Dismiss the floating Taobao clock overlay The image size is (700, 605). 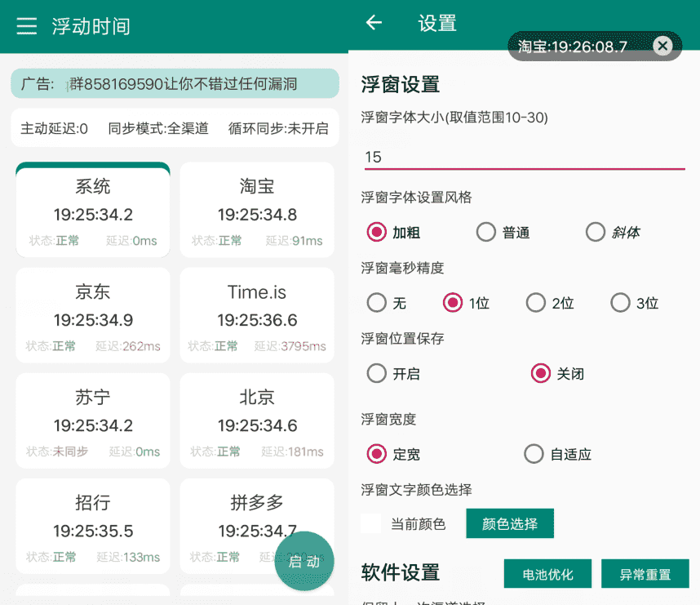pyautogui.click(x=662, y=46)
